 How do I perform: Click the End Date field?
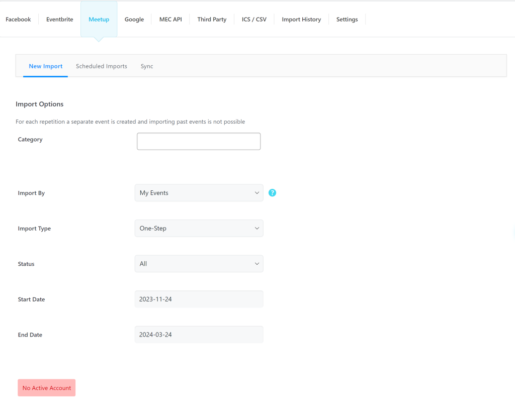pyautogui.click(x=199, y=334)
